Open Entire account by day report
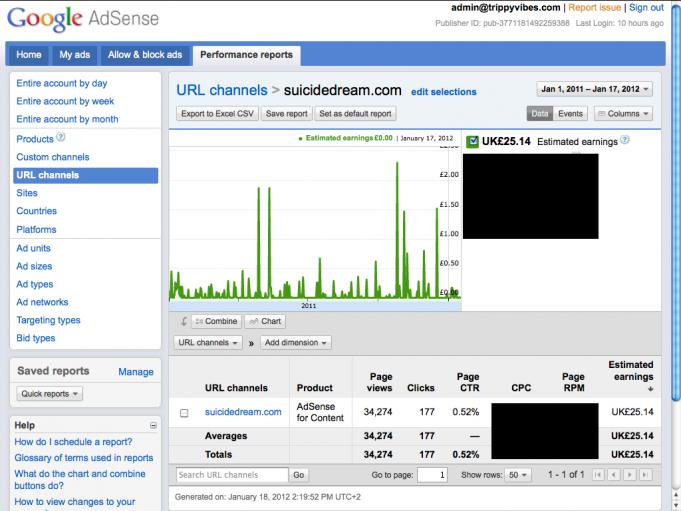 click(62, 83)
